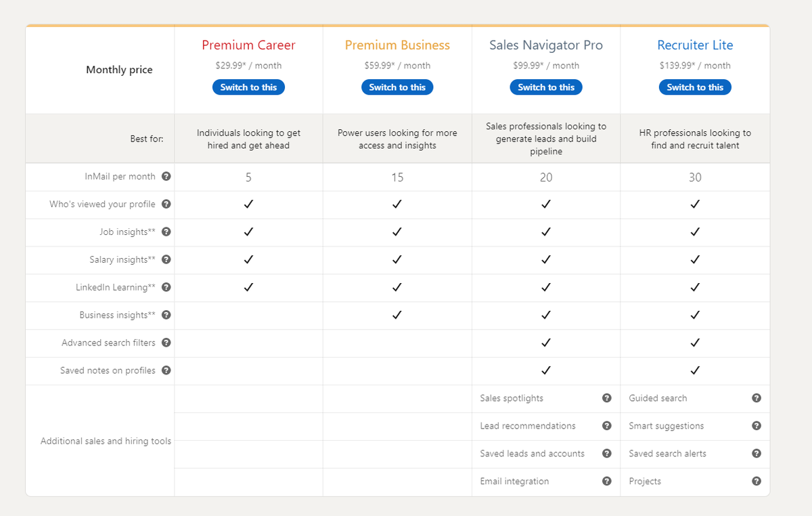
Task: Click the Monthly price label
Action: point(119,70)
